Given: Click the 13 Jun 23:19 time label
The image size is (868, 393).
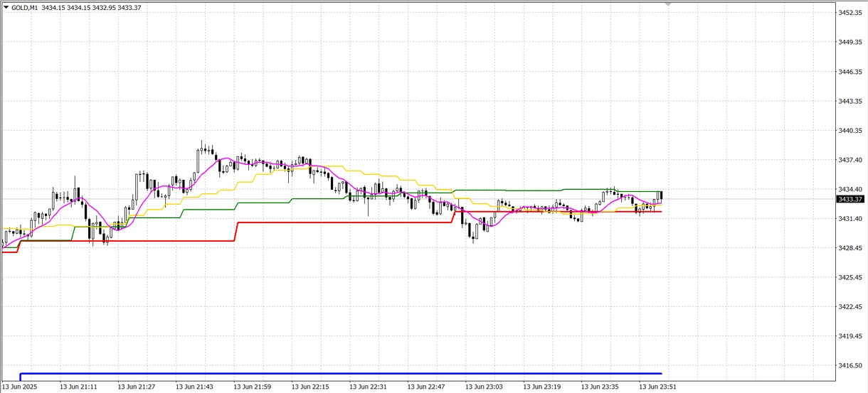Looking at the screenshot, I should (x=542, y=387).
